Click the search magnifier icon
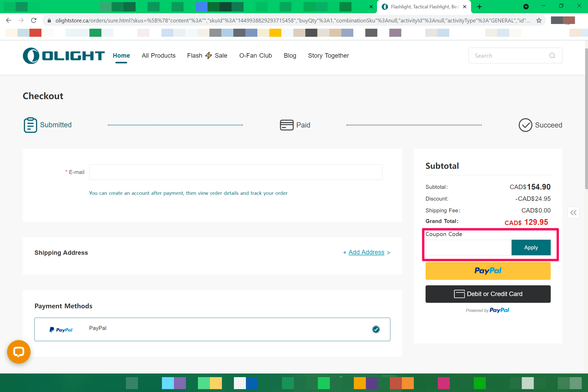The width and height of the screenshot is (588, 392). [552, 56]
